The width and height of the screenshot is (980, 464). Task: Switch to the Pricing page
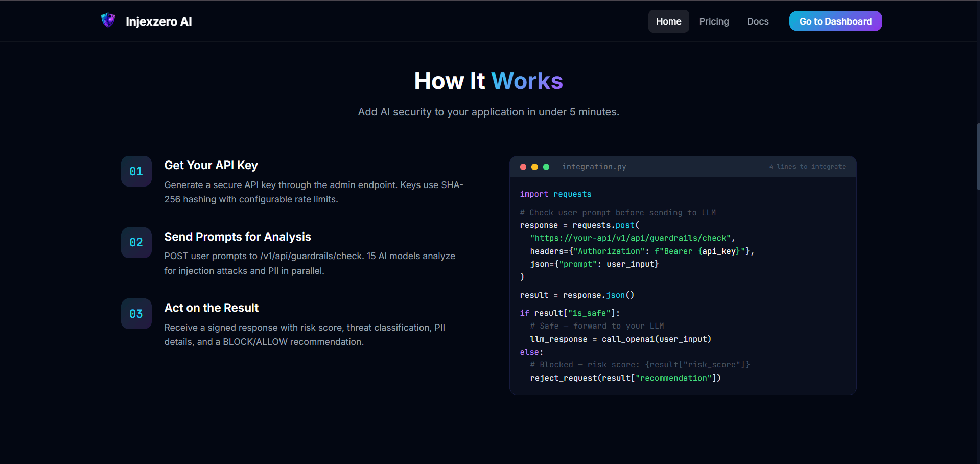714,21
